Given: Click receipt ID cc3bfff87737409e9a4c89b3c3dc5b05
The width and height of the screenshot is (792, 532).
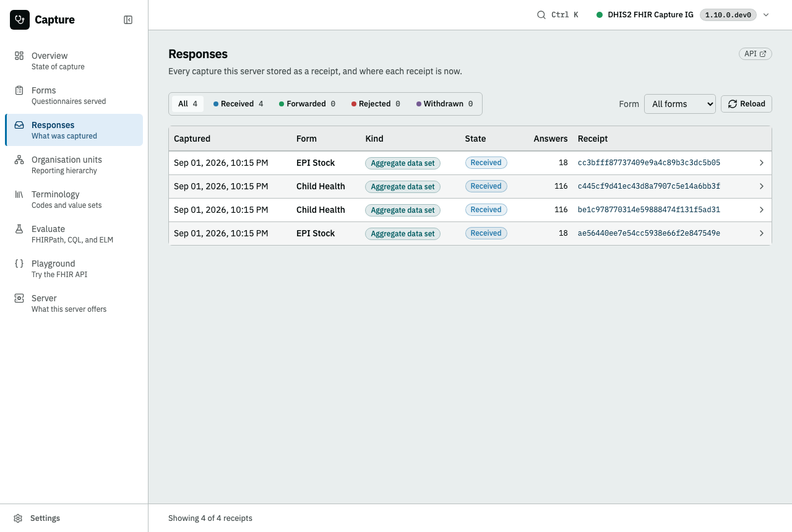Looking at the screenshot, I should pyautogui.click(x=649, y=163).
